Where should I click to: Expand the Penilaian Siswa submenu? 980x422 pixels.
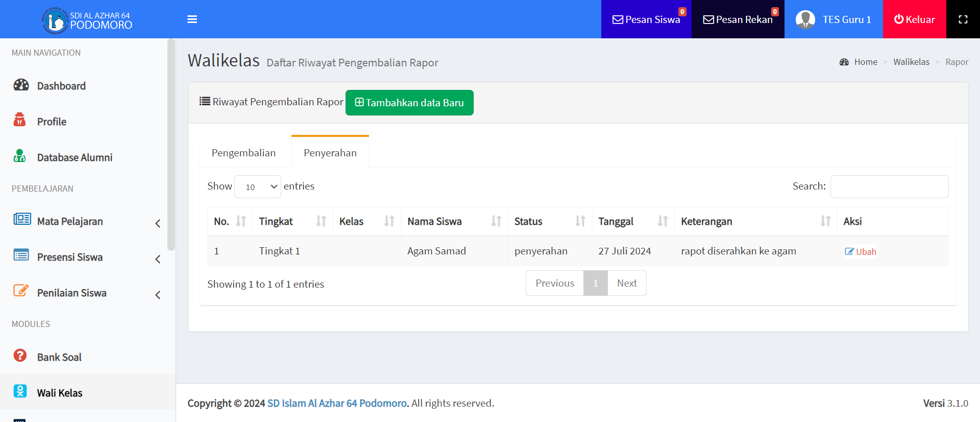158,295
